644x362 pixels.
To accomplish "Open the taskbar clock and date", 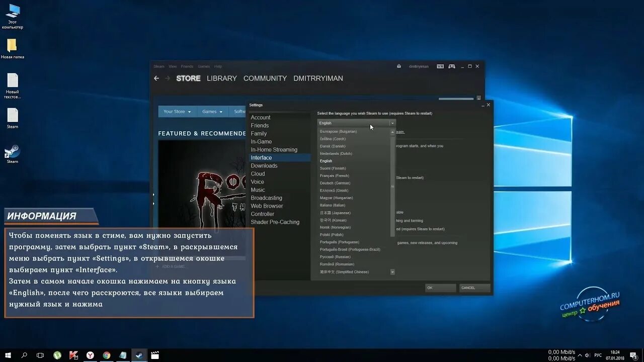I will click(x=615, y=355).
